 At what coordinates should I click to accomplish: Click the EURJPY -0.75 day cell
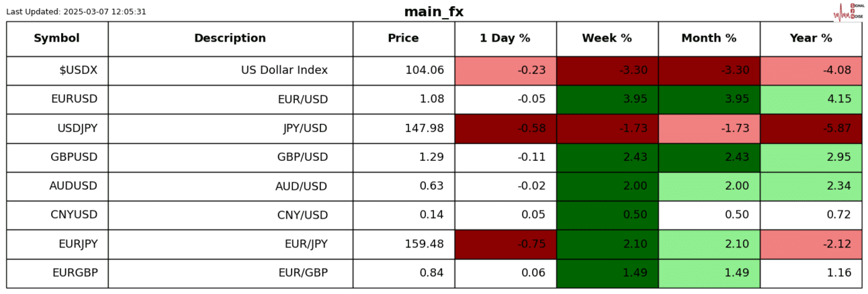(505, 244)
